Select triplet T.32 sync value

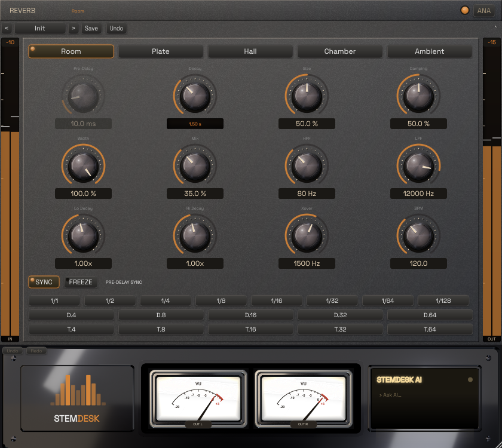tap(340, 330)
